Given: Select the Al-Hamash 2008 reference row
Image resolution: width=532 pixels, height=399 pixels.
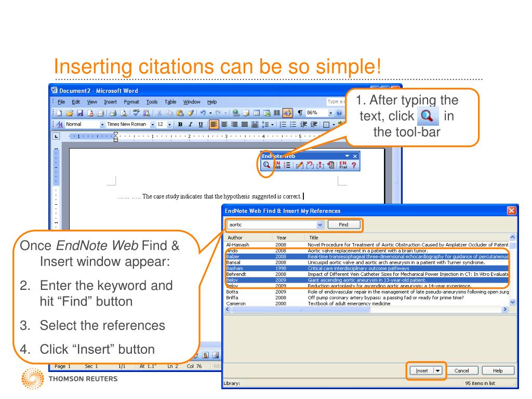Looking at the screenshot, I should pyautogui.click(x=367, y=245).
